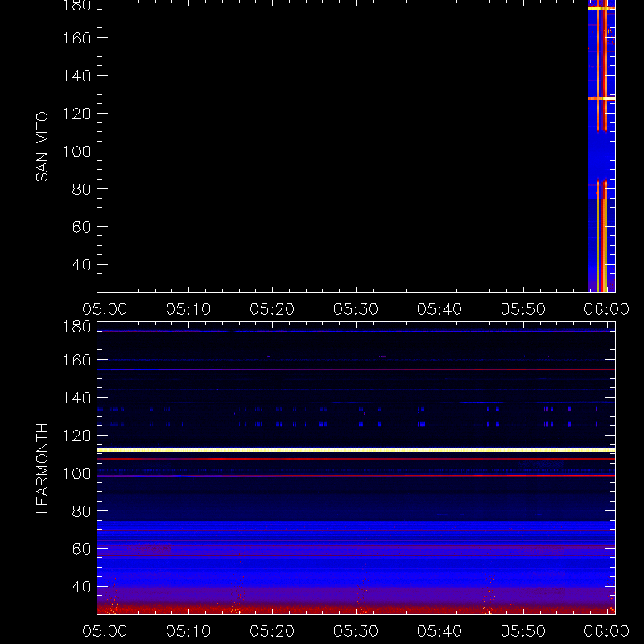Select the 120 tick label on SAN VITO axis
Screen dimensions: 644x644
tap(76, 114)
